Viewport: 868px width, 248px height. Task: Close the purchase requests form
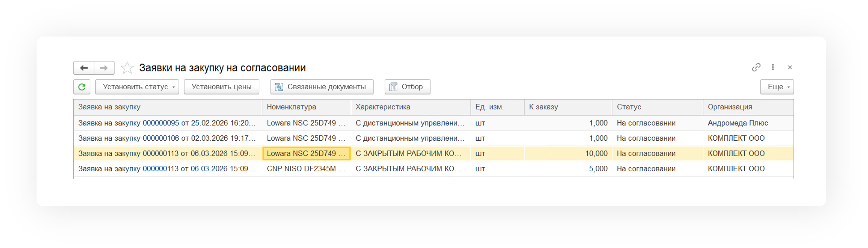(789, 67)
